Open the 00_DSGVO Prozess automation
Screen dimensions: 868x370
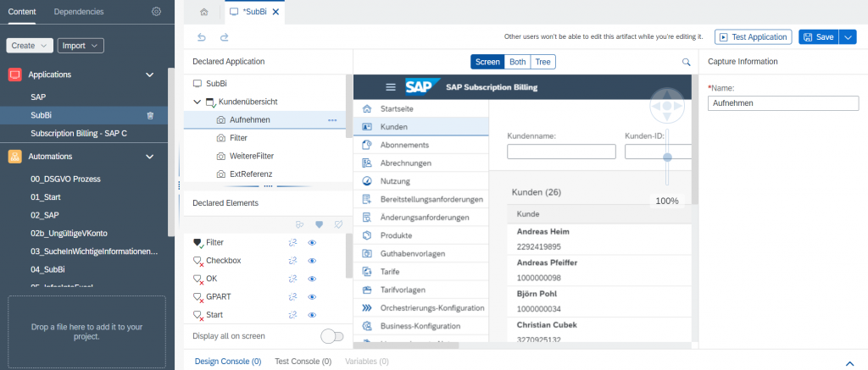coord(66,179)
